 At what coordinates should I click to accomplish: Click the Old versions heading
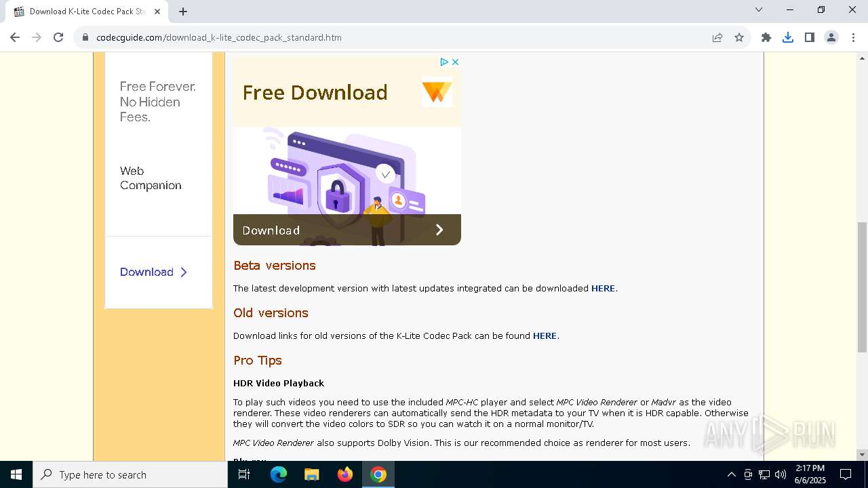click(x=271, y=312)
